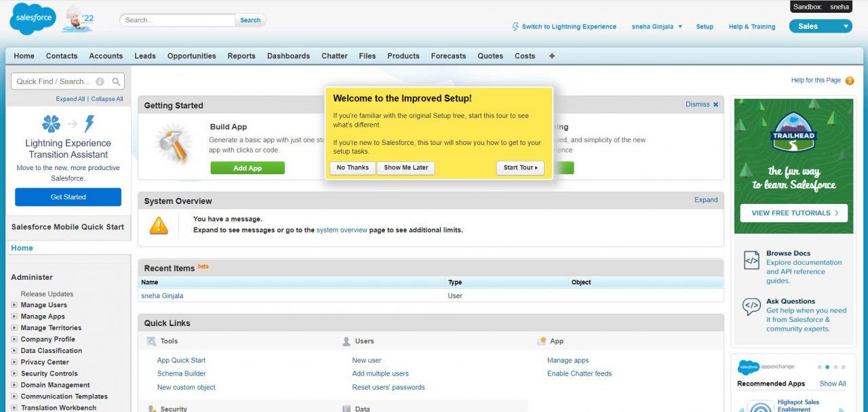The width and height of the screenshot is (868, 412).
Task: Click the warning triangle in System Overview
Action: click(x=158, y=226)
